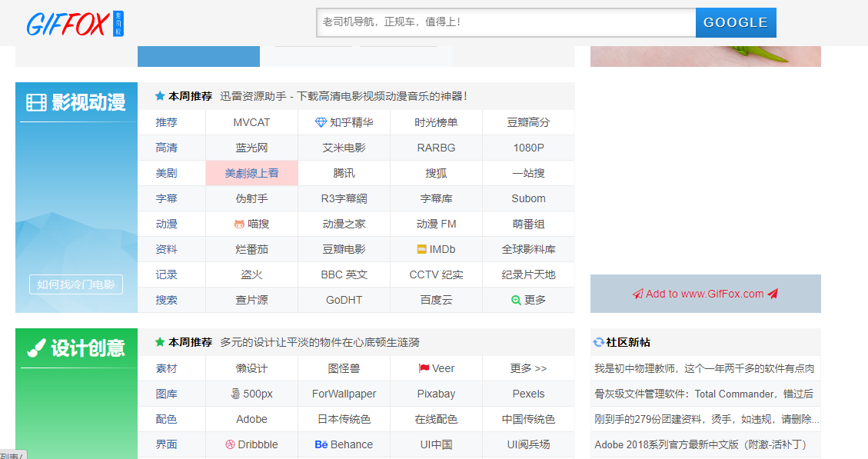Open the Adobe 2018系列 community post
Screen dimensions: 868x459
tap(701, 444)
